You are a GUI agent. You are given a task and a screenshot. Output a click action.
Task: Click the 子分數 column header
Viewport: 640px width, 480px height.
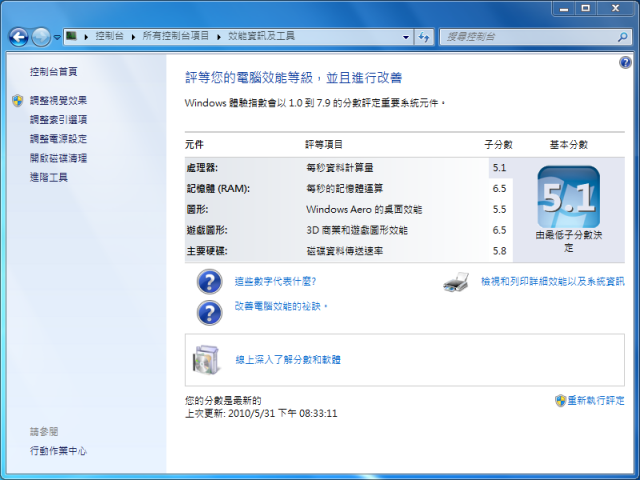point(498,144)
